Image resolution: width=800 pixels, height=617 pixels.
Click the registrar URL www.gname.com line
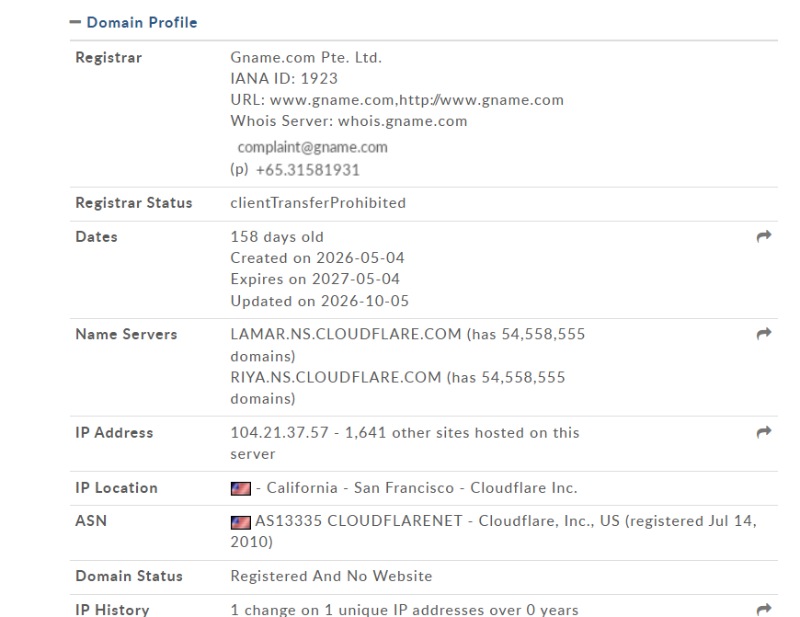(x=397, y=100)
